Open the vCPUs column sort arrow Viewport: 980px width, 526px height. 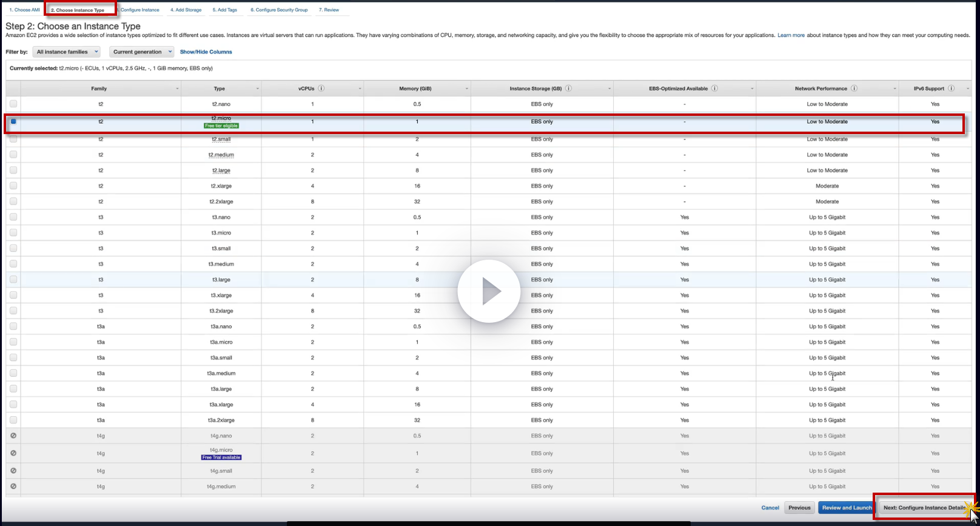pyautogui.click(x=360, y=89)
